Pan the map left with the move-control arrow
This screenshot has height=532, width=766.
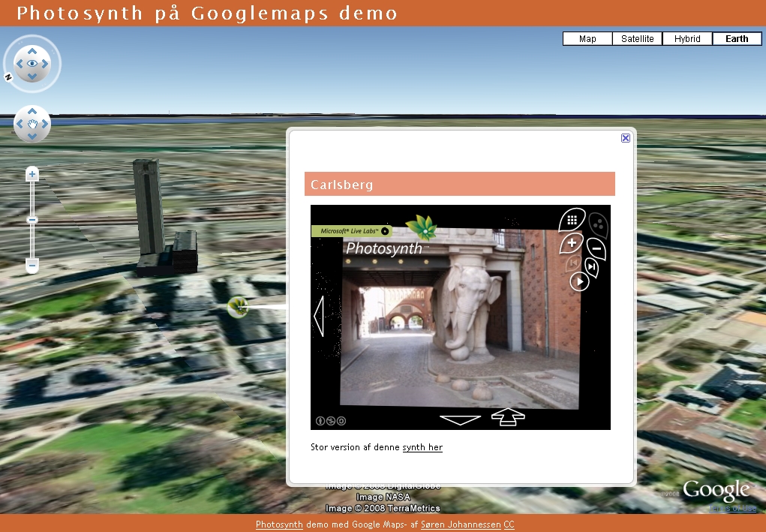[20, 124]
